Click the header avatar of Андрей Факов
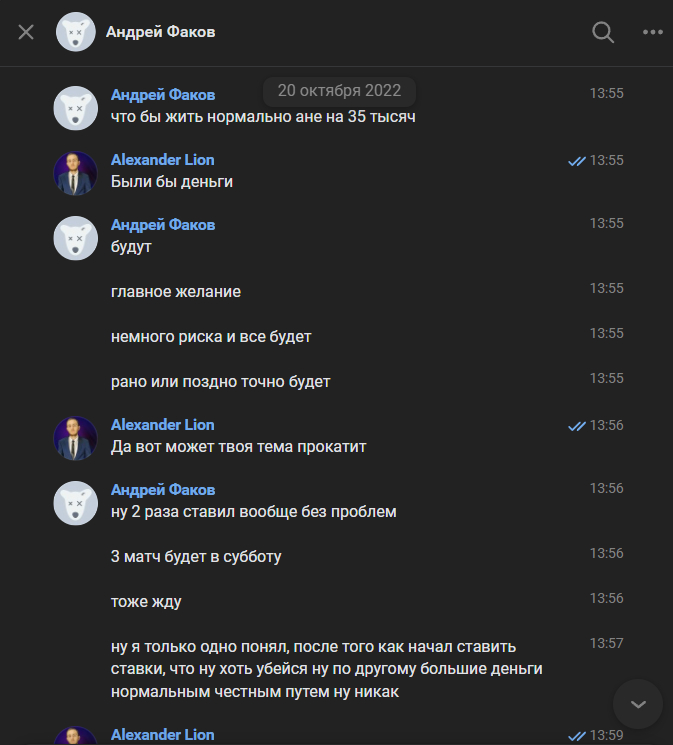This screenshot has height=745, width=673. coord(76,32)
